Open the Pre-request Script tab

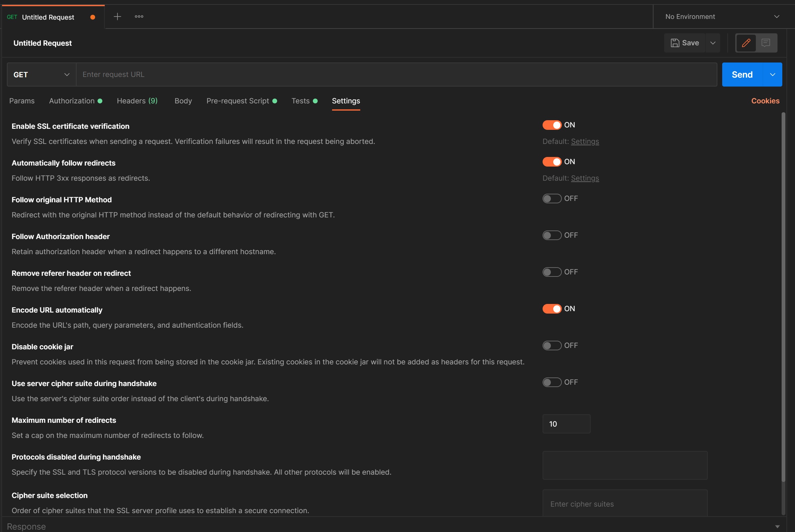pos(238,101)
